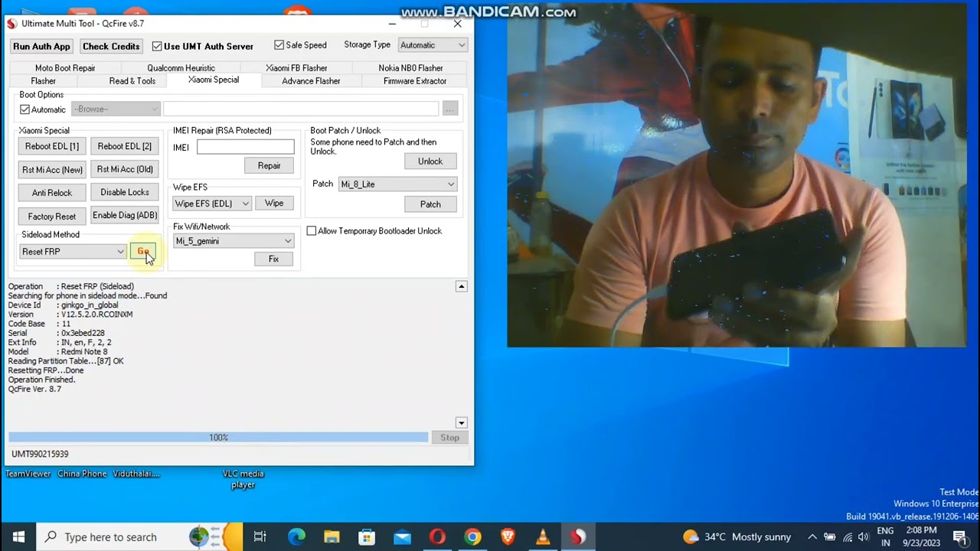
Task: Open the China Phone desktop shortcut
Action: (x=82, y=474)
